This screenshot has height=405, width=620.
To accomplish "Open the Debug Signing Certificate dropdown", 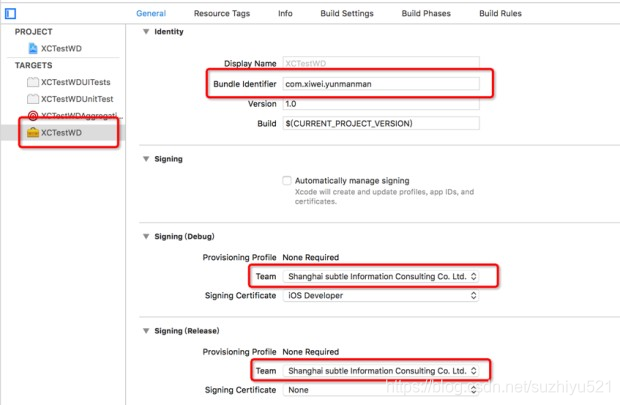I will point(381,295).
